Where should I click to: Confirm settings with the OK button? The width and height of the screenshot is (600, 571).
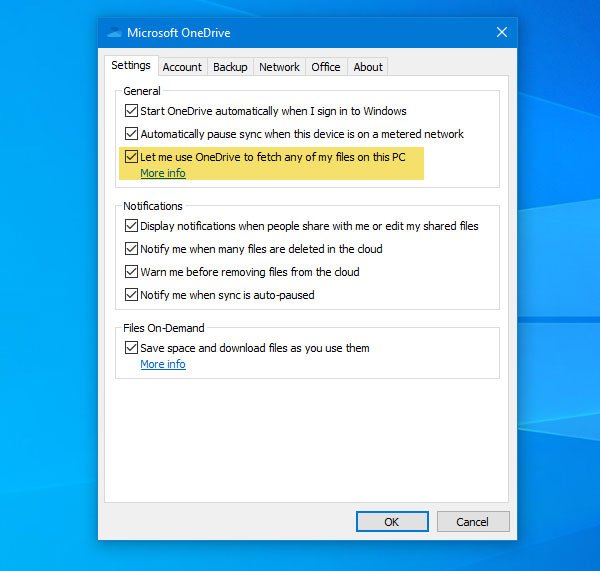392,522
